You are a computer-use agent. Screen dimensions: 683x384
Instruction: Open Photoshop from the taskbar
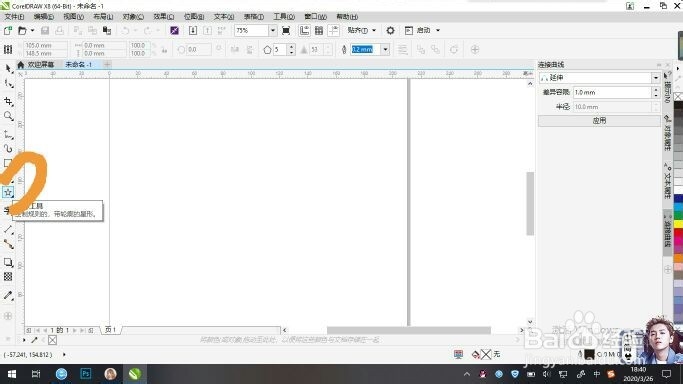tap(86, 374)
